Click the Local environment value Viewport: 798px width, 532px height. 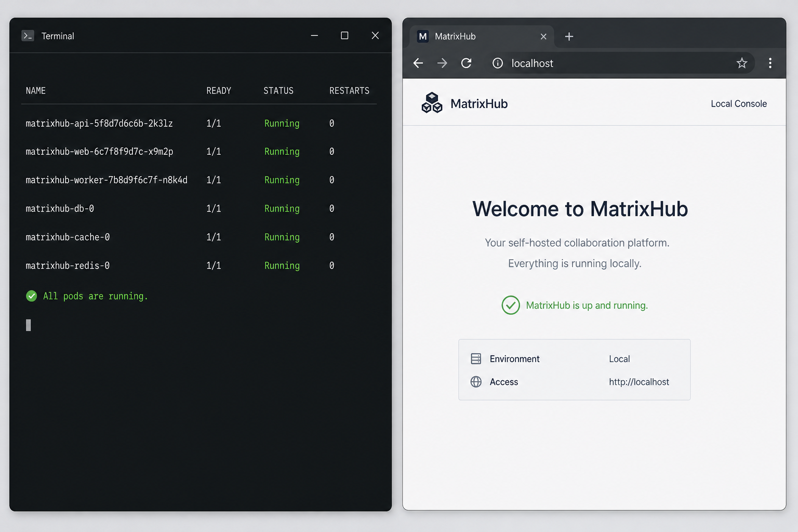point(619,359)
